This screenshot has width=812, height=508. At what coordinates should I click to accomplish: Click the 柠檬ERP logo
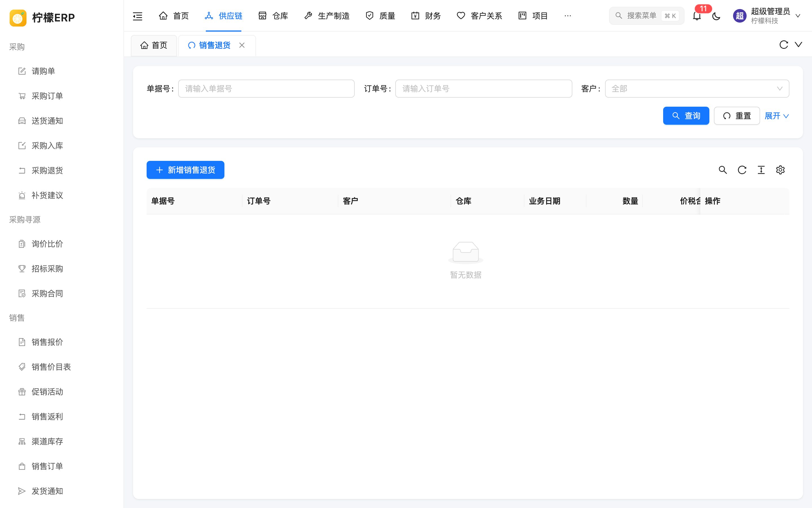click(x=42, y=17)
